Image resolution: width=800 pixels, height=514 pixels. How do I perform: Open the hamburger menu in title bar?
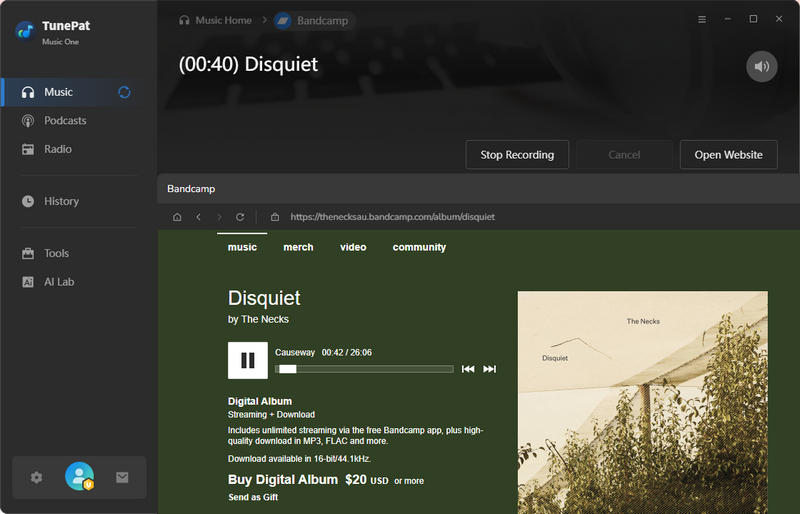tap(701, 19)
